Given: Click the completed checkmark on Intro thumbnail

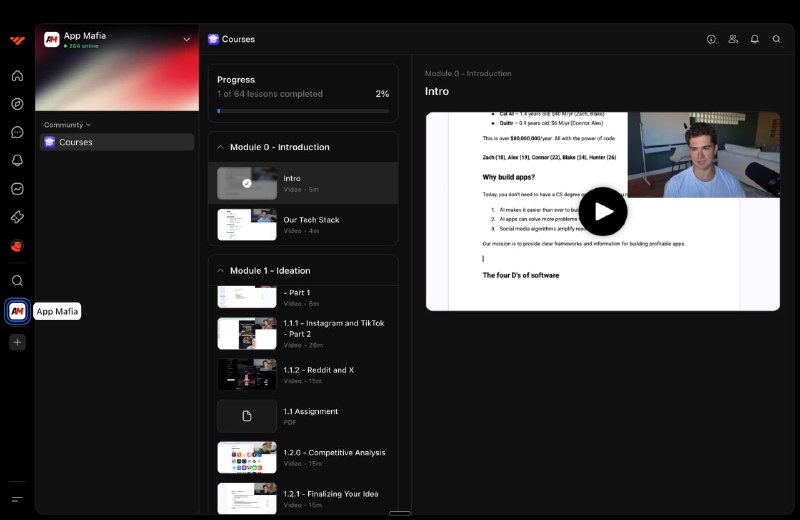Looking at the screenshot, I should coord(247,183).
